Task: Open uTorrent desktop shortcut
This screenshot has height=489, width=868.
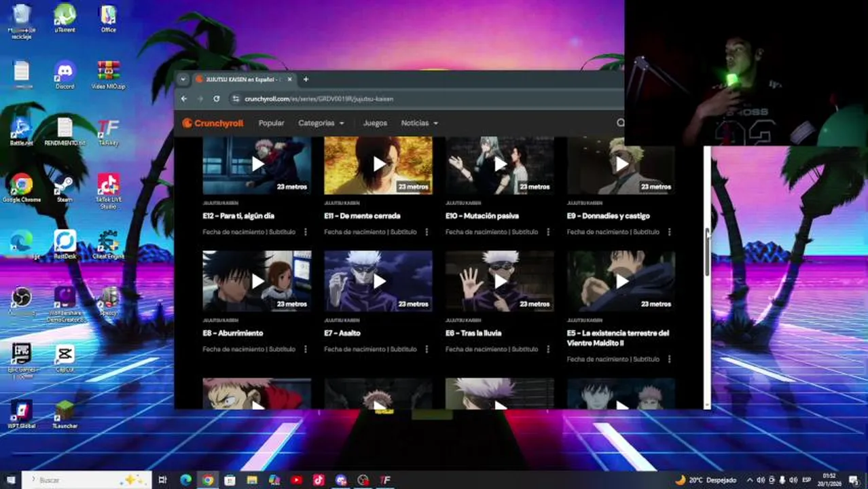Action: click(x=65, y=18)
